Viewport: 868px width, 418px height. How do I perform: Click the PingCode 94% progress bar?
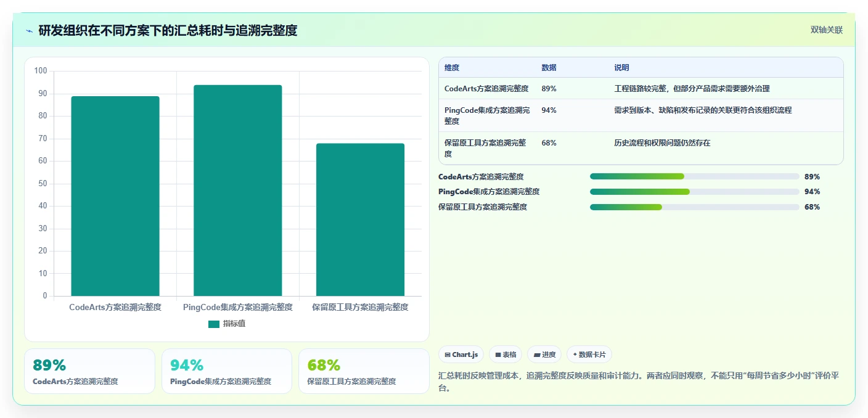coord(695,192)
